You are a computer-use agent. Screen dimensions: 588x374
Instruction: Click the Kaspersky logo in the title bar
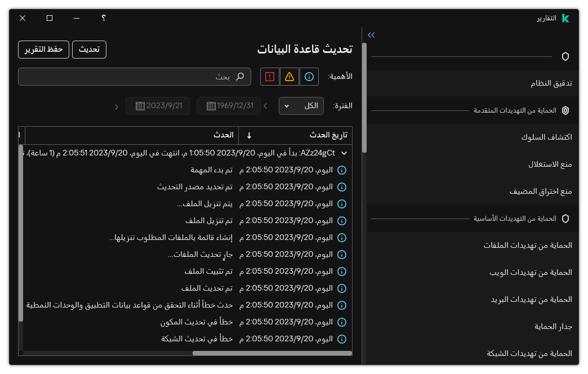tap(565, 17)
